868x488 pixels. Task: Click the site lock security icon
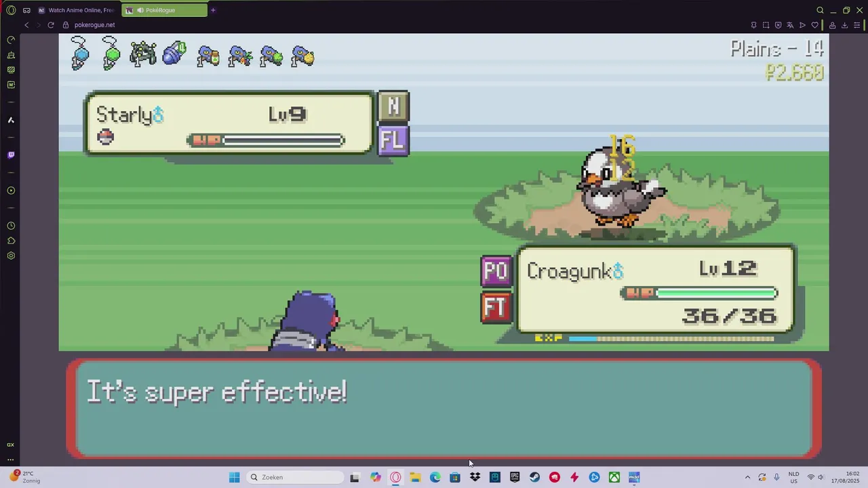(66, 25)
